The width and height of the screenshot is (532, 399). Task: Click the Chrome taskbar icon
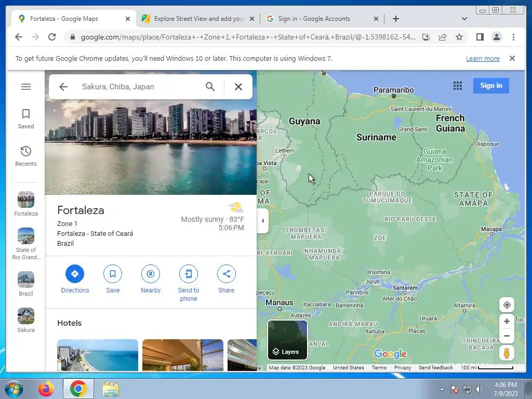coord(78,389)
